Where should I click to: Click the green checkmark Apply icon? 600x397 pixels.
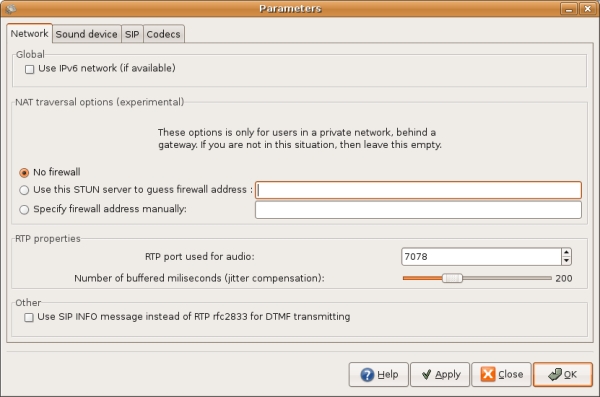point(426,374)
